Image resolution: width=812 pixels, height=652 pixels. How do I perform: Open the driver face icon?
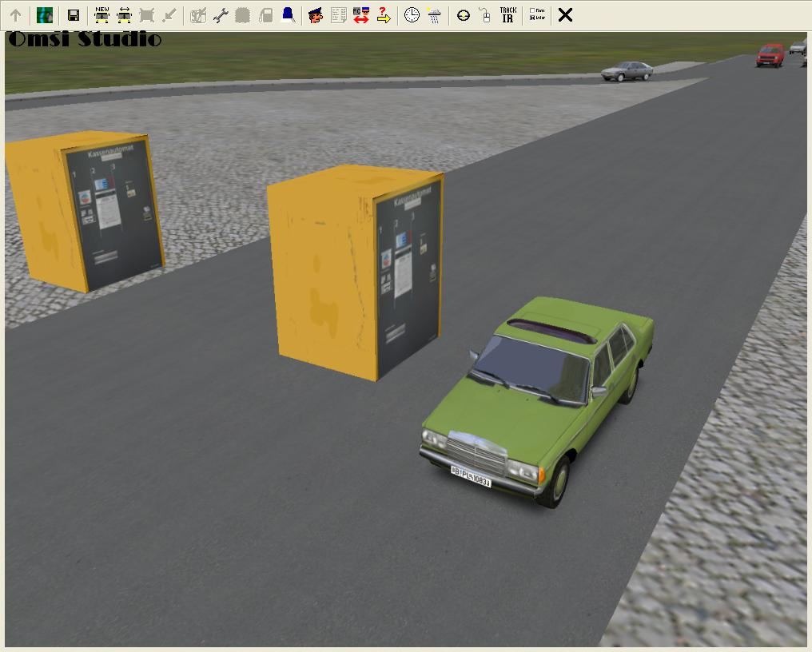[316, 15]
